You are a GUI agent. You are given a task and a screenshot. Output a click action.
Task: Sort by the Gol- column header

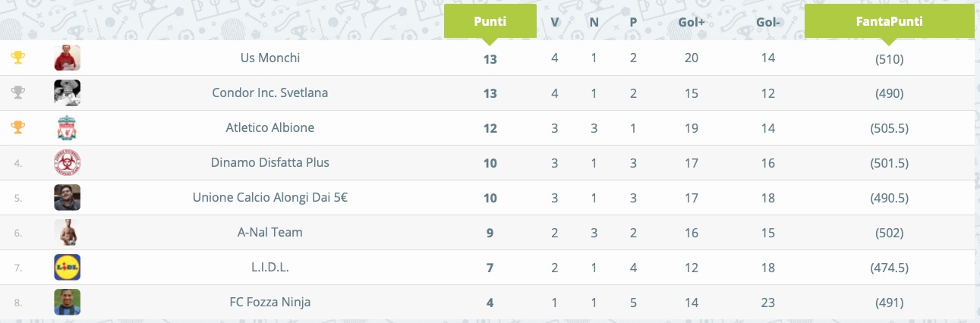(x=768, y=22)
